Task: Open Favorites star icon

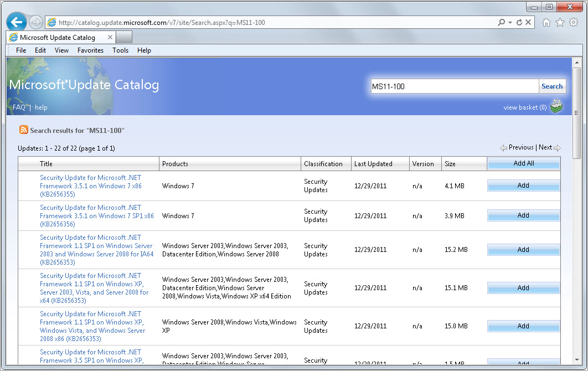Action: pyautogui.click(x=560, y=23)
